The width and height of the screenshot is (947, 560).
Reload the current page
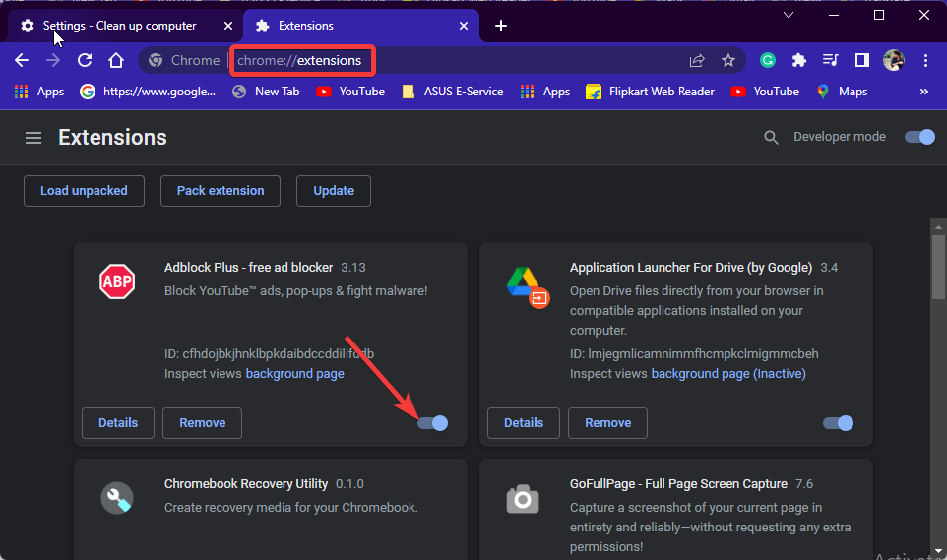tap(85, 60)
